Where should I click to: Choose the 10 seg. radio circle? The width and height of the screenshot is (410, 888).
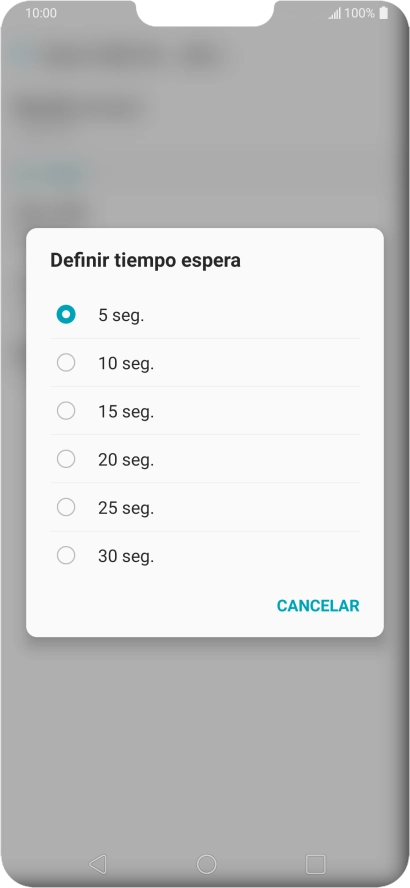pyautogui.click(x=66, y=362)
